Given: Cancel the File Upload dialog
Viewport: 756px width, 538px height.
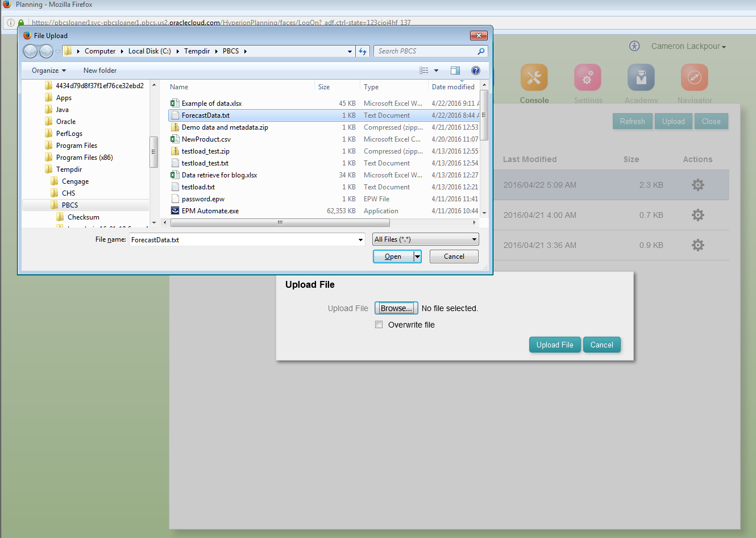Looking at the screenshot, I should tap(454, 256).
